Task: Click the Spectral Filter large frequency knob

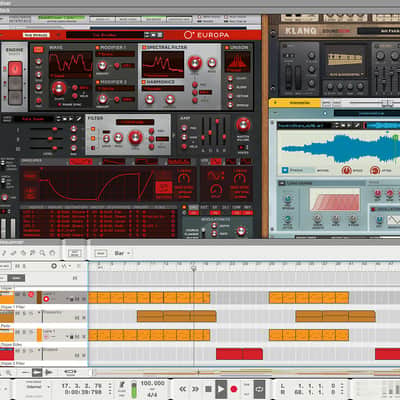Action: tap(195, 63)
